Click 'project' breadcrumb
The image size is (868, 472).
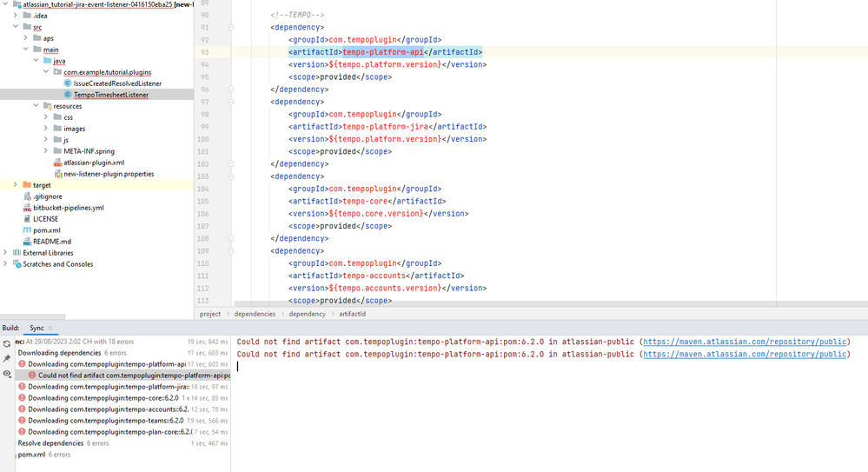pyautogui.click(x=209, y=314)
